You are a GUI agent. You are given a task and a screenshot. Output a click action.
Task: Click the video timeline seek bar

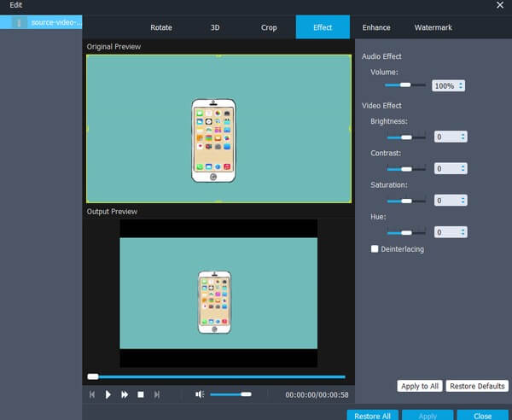218,376
